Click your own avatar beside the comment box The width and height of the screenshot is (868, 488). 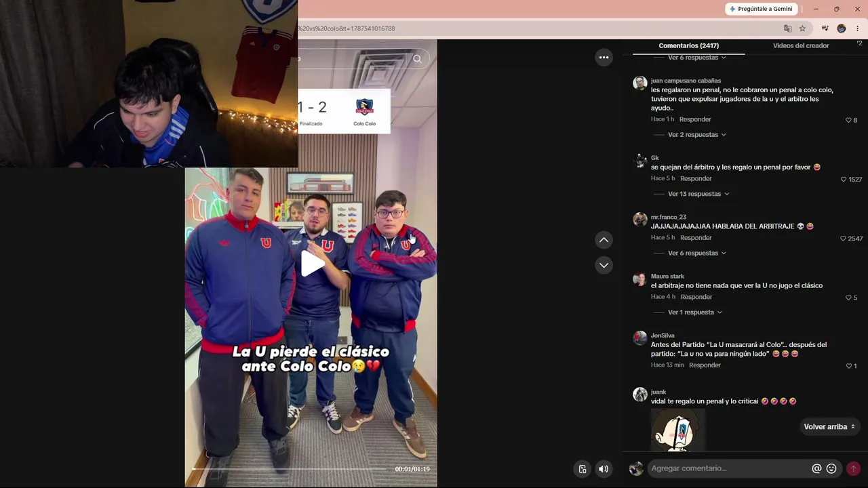[x=636, y=468]
